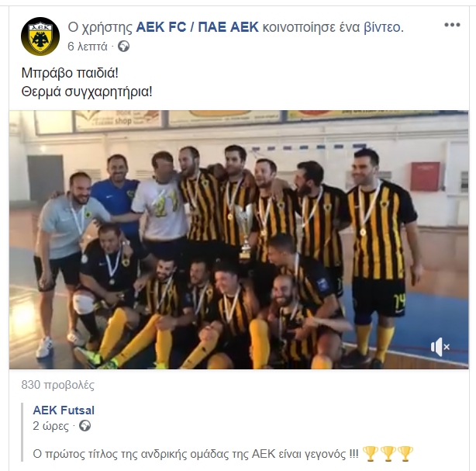This screenshot has height=471, width=476.
Task: Open the AEK FC / ΠΑΕ AEK page link
Action: coord(198,27)
